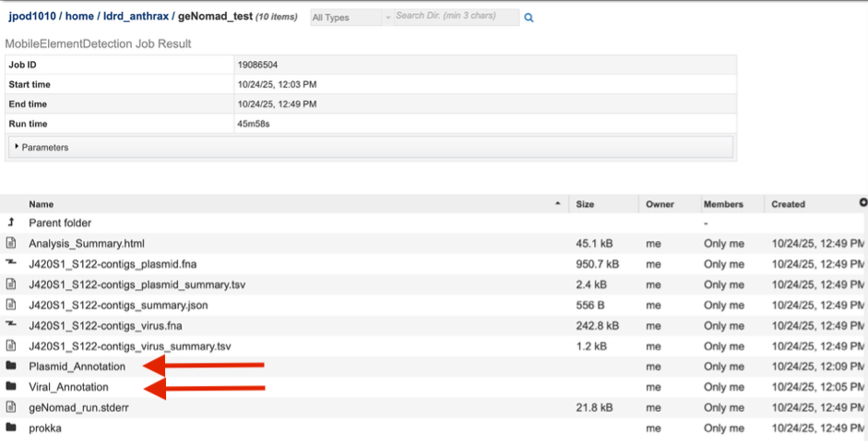Click the Parent folder up-arrow icon
868x445 pixels.
click(x=11, y=222)
